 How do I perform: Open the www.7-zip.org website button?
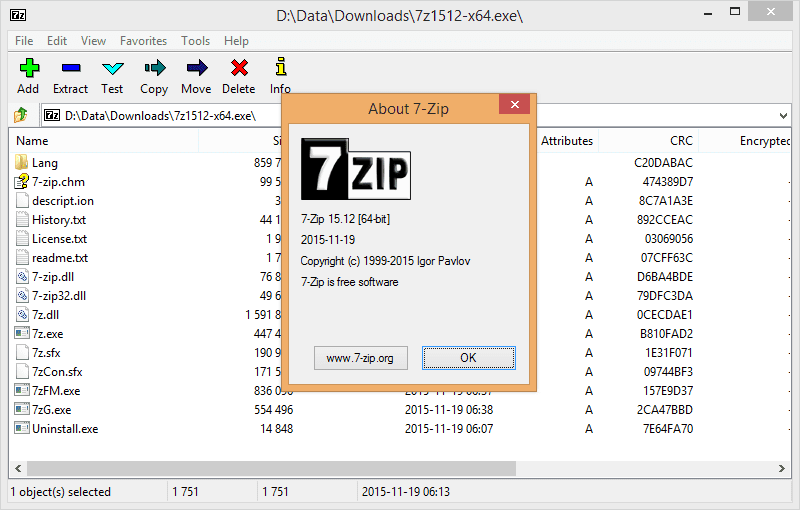(x=360, y=358)
